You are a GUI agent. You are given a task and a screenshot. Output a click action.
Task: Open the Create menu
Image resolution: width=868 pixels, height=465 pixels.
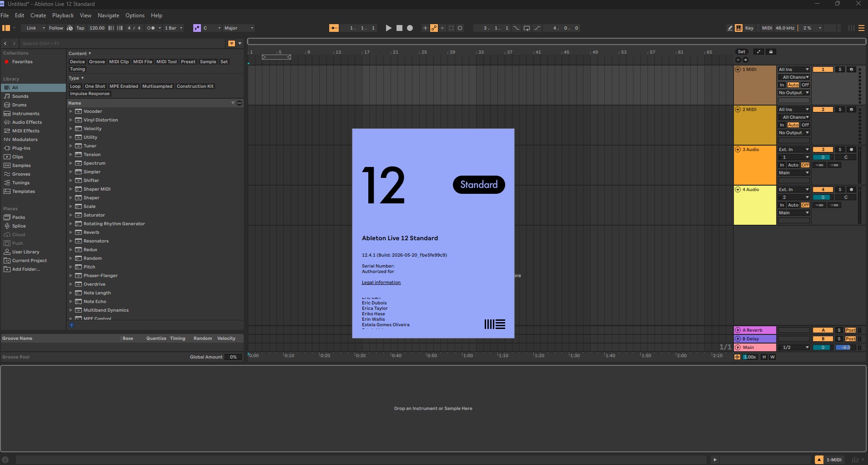[x=38, y=15]
